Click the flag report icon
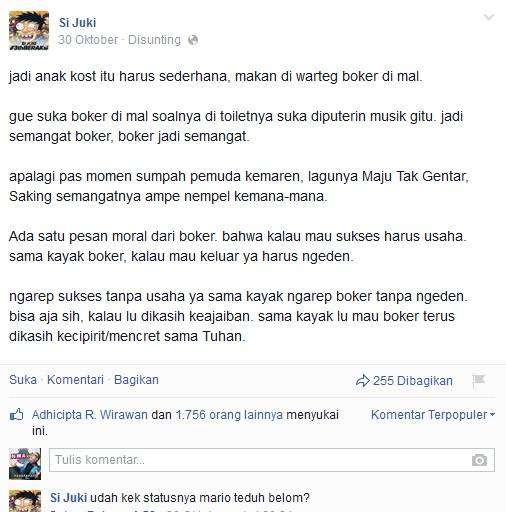This screenshot has height=512, width=506. 479,381
